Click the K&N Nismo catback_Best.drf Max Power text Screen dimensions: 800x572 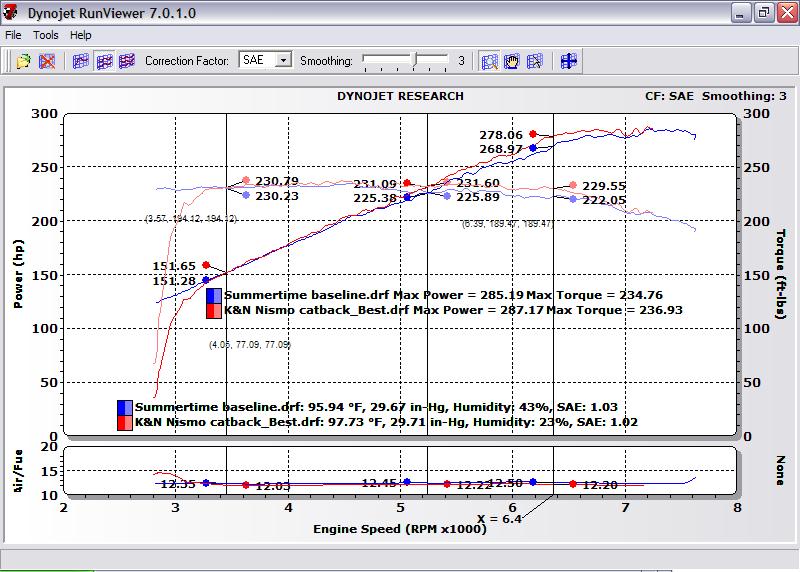pyautogui.click(x=453, y=310)
